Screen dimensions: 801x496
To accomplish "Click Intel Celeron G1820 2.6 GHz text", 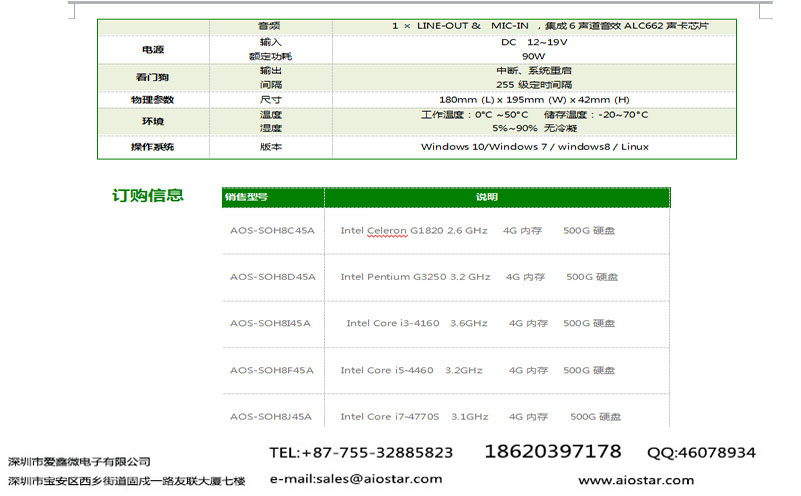I will point(414,230).
